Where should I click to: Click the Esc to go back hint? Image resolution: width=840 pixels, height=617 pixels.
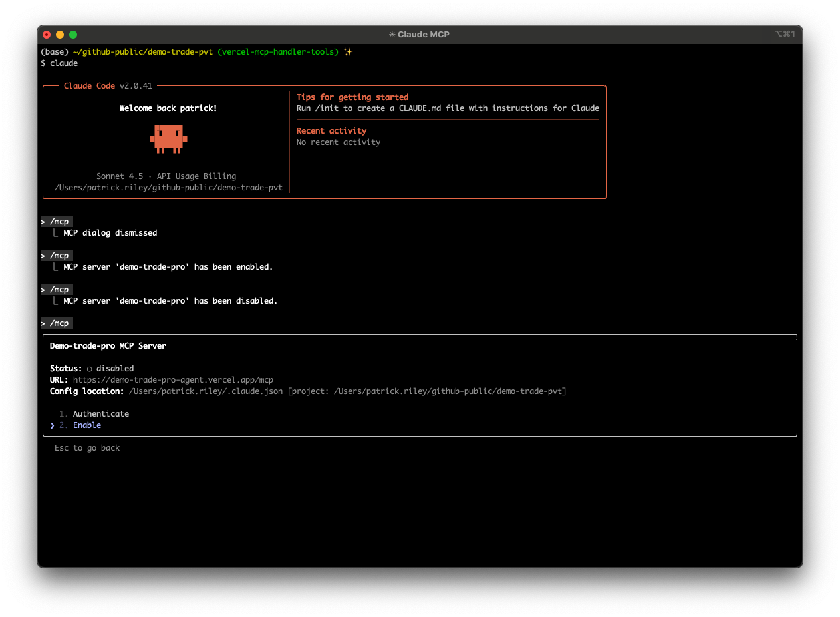point(87,448)
